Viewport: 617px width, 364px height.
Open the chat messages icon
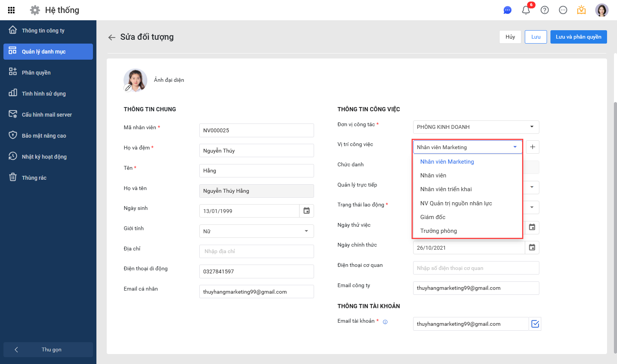508,10
